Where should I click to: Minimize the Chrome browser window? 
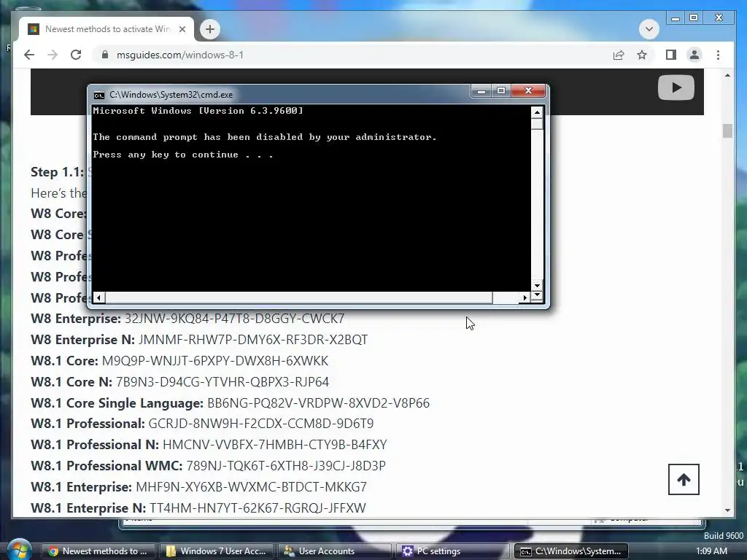click(x=675, y=18)
